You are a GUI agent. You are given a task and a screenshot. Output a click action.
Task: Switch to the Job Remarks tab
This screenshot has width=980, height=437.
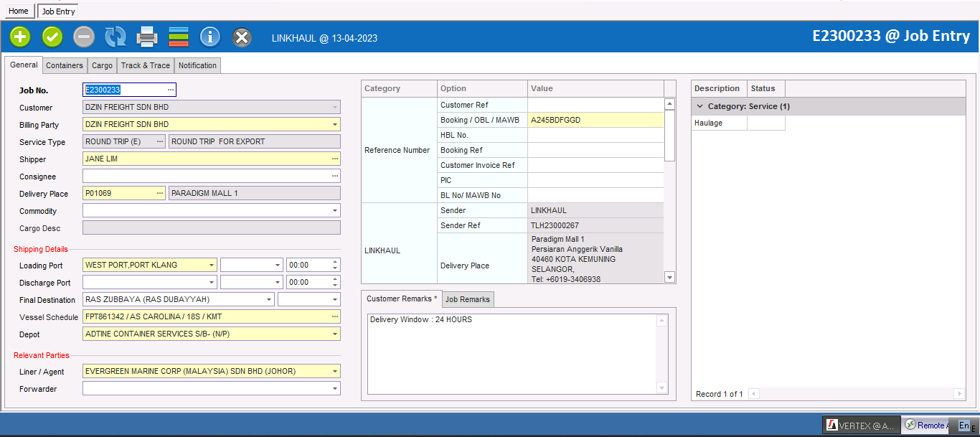click(467, 299)
